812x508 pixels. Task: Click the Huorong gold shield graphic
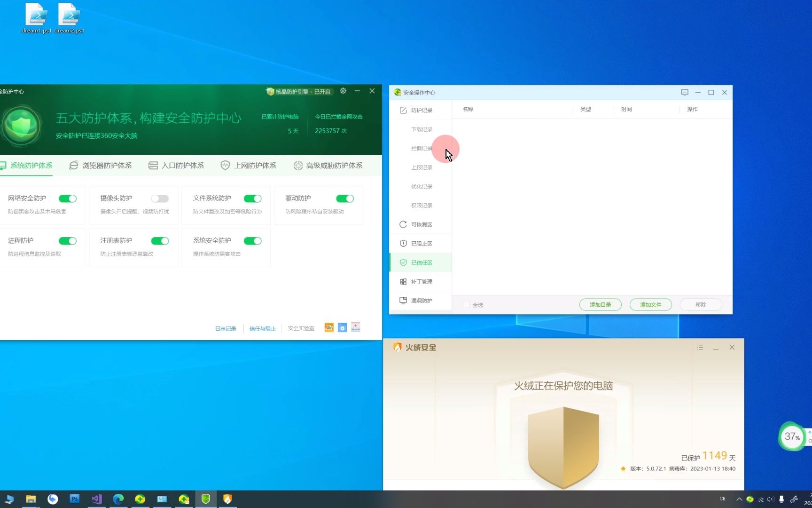[x=563, y=447]
